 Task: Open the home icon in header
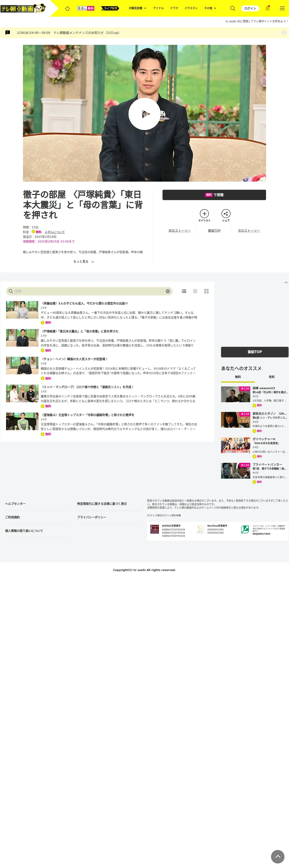67,8
